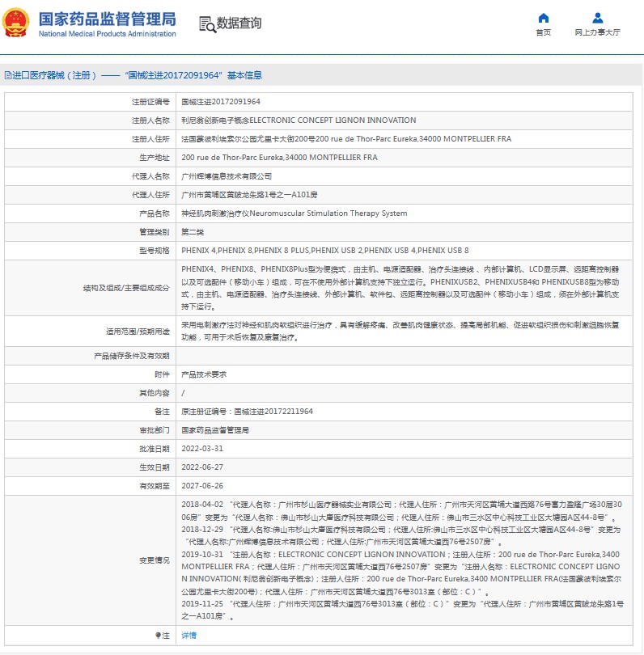Viewport: 644px width, 655px height.
Task: Click the bullet icon next to 注
Action: pos(158,636)
